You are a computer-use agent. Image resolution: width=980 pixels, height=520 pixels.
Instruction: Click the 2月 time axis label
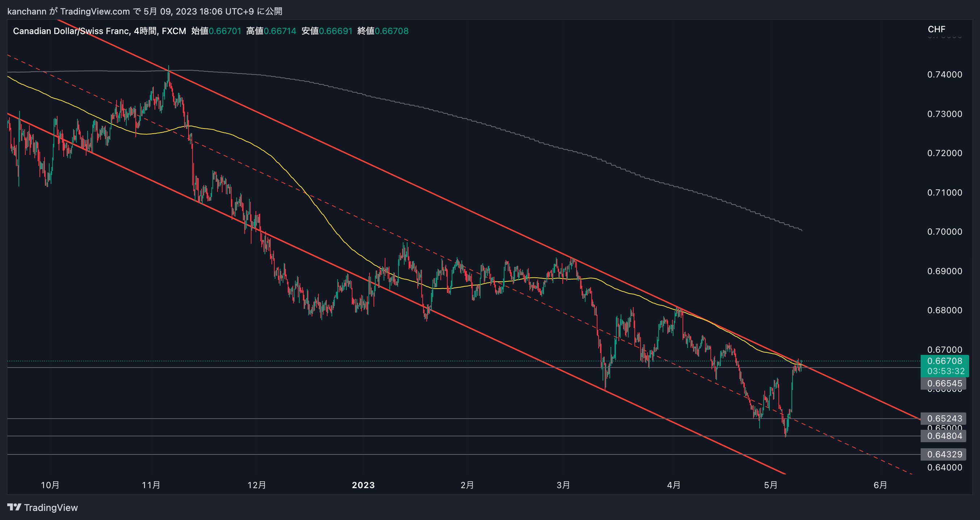pyautogui.click(x=467, y=485)
